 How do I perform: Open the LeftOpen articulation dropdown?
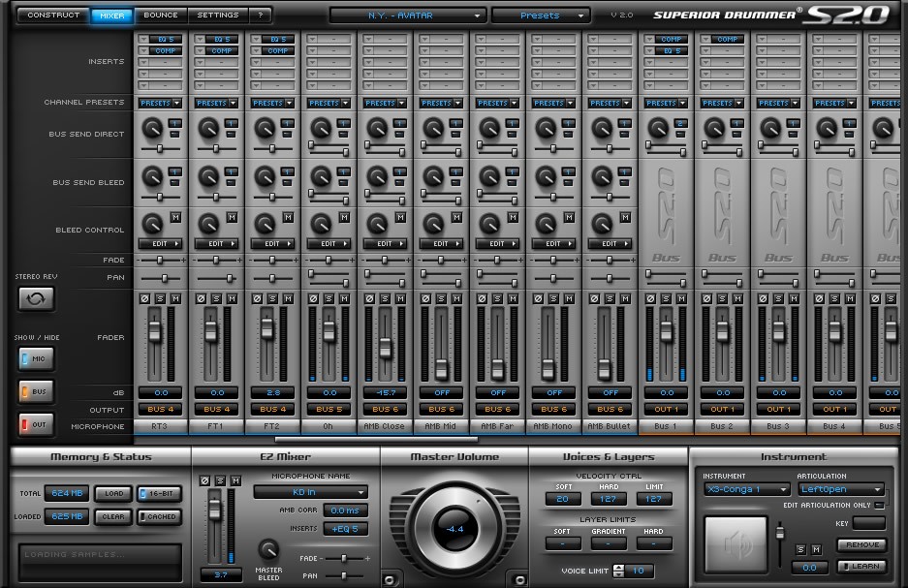point(841,489)
